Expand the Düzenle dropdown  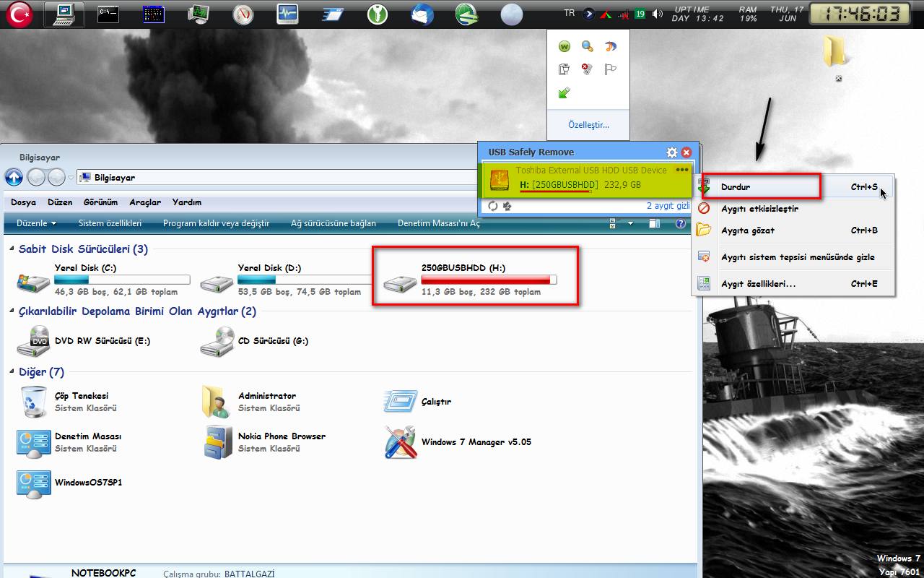[37, 223]
